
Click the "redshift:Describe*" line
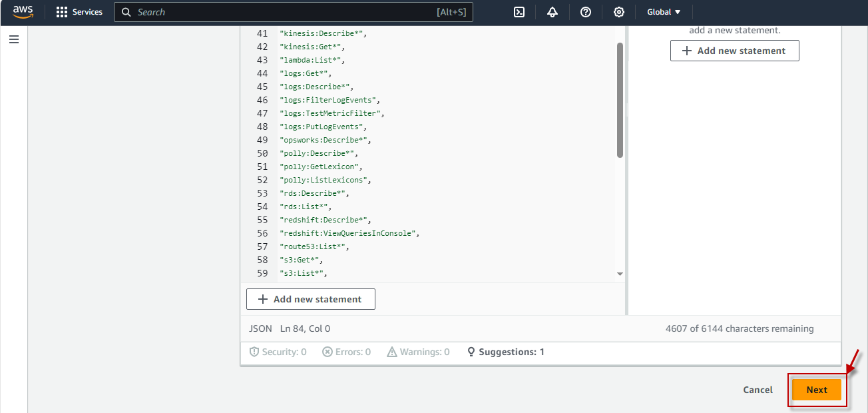point(325,220)
